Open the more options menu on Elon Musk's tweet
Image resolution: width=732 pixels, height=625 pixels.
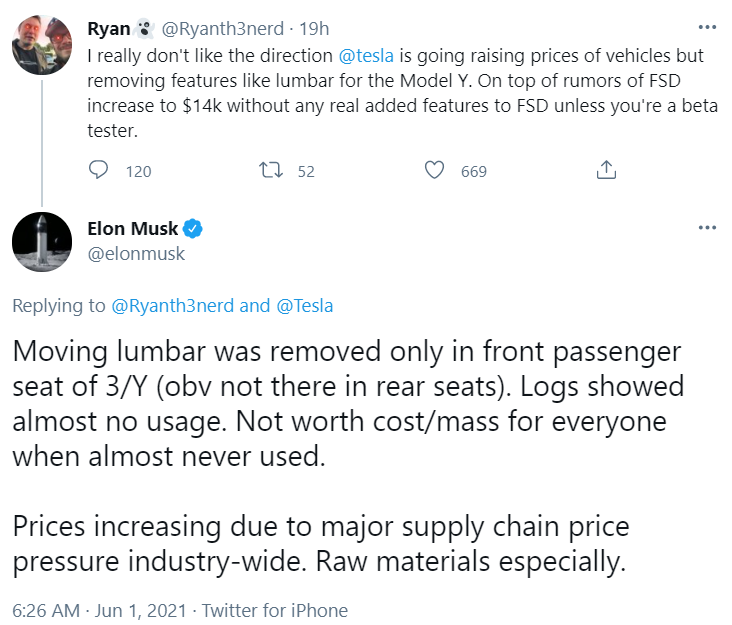pyautogui.click(x=707, y=228)
